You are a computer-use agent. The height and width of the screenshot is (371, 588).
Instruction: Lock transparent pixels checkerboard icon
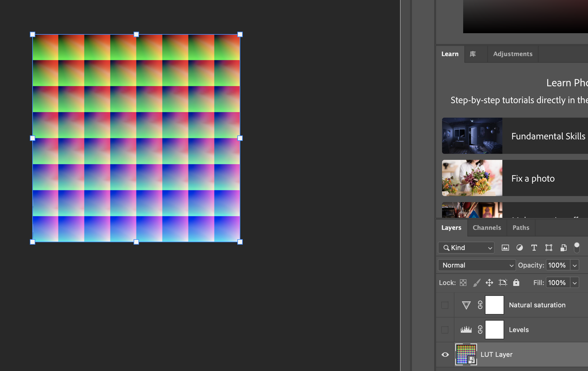[x=463, y=283]
